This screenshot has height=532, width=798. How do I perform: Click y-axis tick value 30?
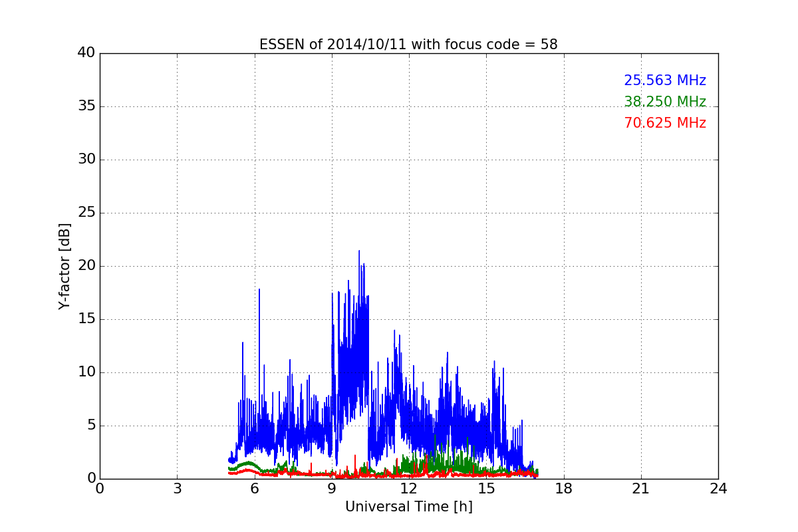tap(86, 160)
